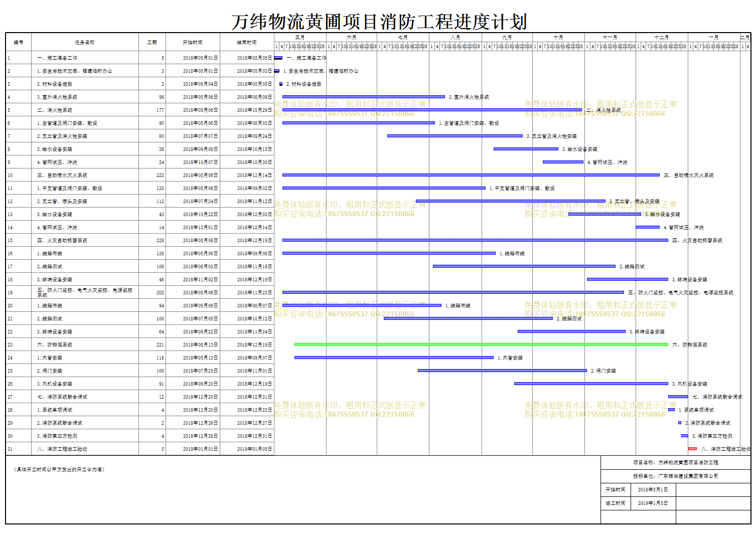756x536 pixels.
Task: Click the 竣工时间 label in the footer
Action: pos(615,503)
